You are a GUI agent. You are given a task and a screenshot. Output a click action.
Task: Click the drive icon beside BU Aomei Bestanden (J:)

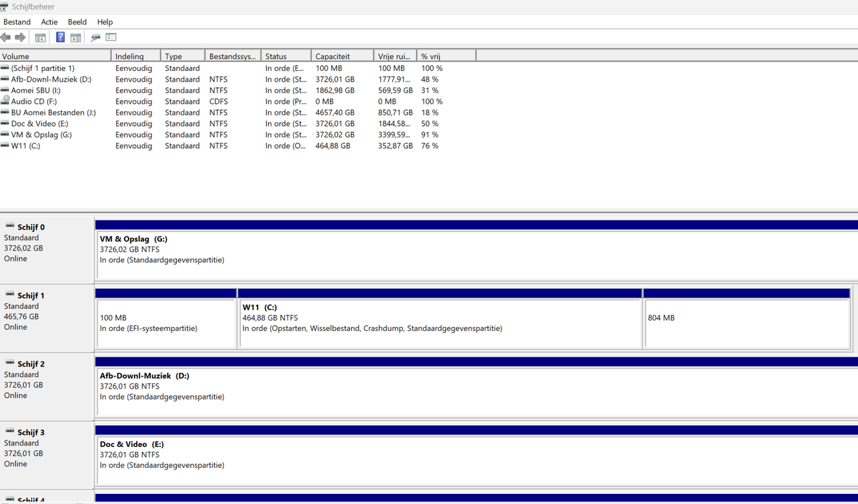[5, 112]
